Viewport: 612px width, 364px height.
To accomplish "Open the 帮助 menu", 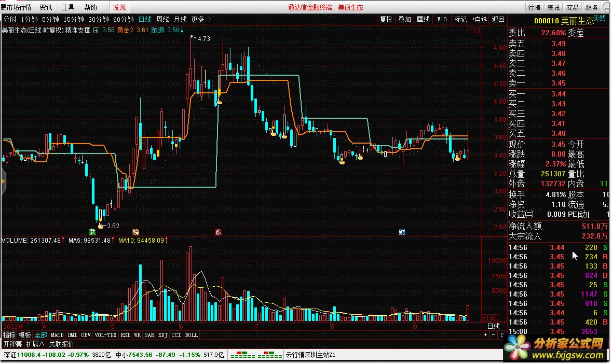I will (x=90, y=7).
